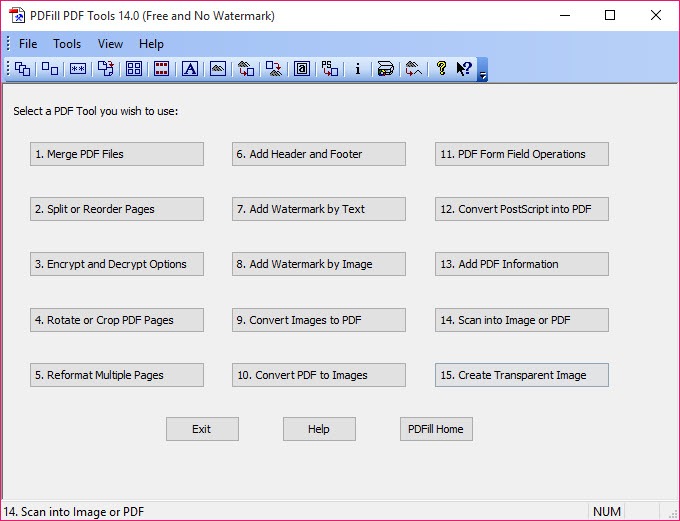
Task: Click the PDF Form Field Operations toolbar icon
Action: [302, 69]
